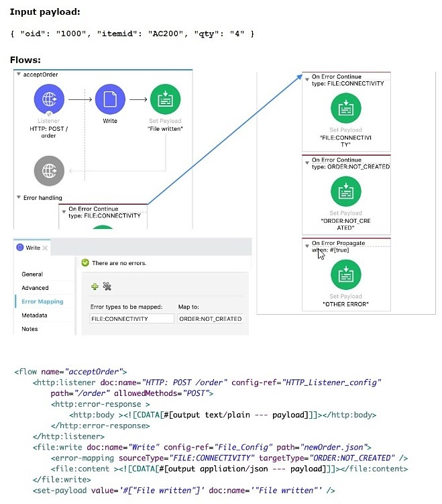
Task: Open the General settings tab
Action: (x=32, y=274)
